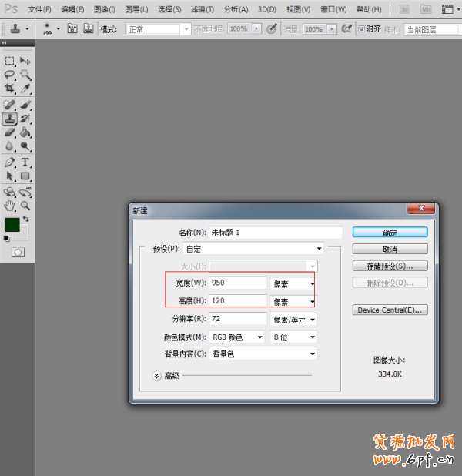Select the Lasso tool

click(x=10, y=75)
